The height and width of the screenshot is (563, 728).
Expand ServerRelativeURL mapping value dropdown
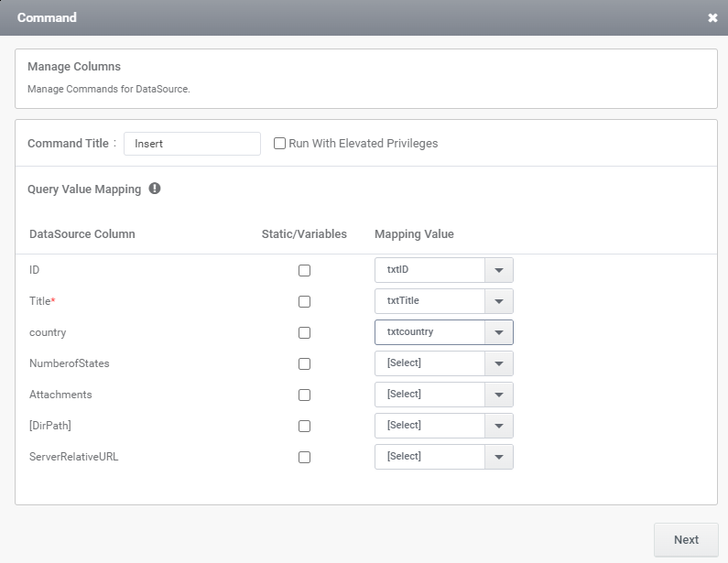coord(444,456)
